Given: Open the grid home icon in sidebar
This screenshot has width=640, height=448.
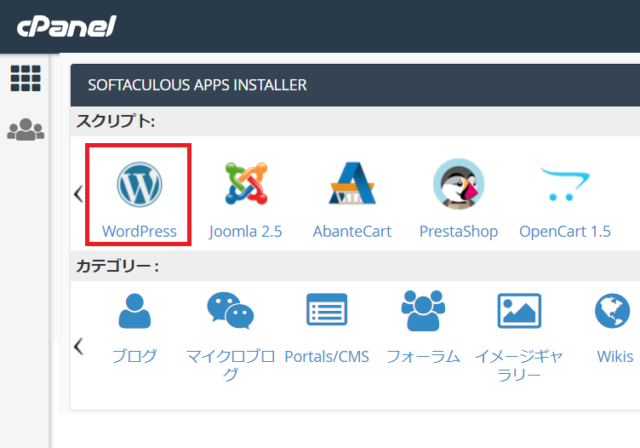Looking at the screenshot, I should (x=25, y=78).
